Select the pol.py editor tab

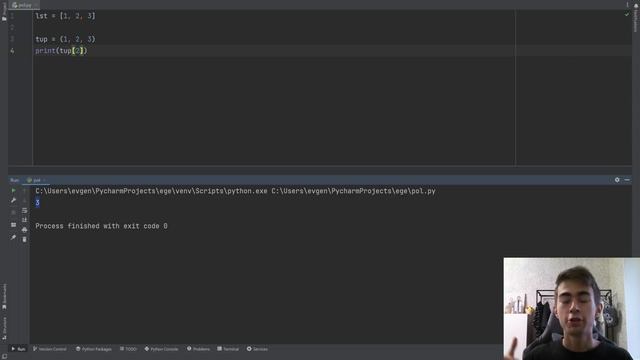[23, 5]
